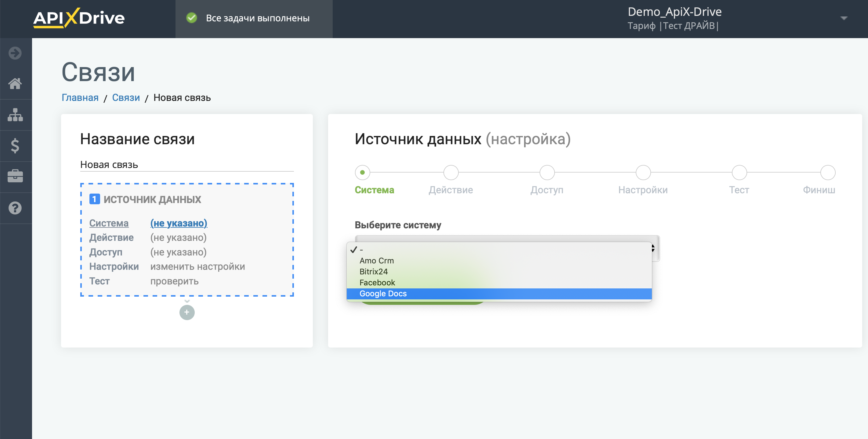Click the проверить text in Тест row

tap(174, 281)
